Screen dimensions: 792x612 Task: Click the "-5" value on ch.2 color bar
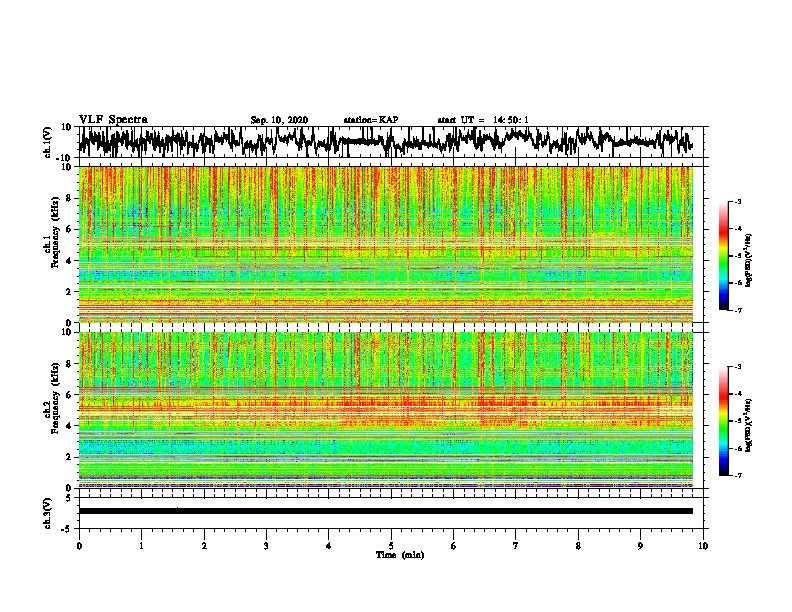[x=738, y=421]
